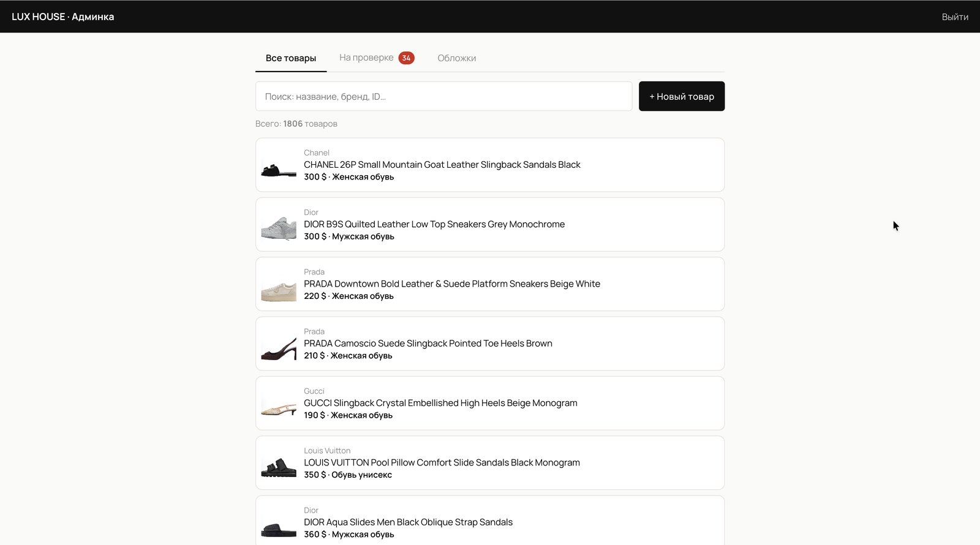
Task: Open the CHANEL slingback sandals thumbnail
Action: [x=279, y=165]
